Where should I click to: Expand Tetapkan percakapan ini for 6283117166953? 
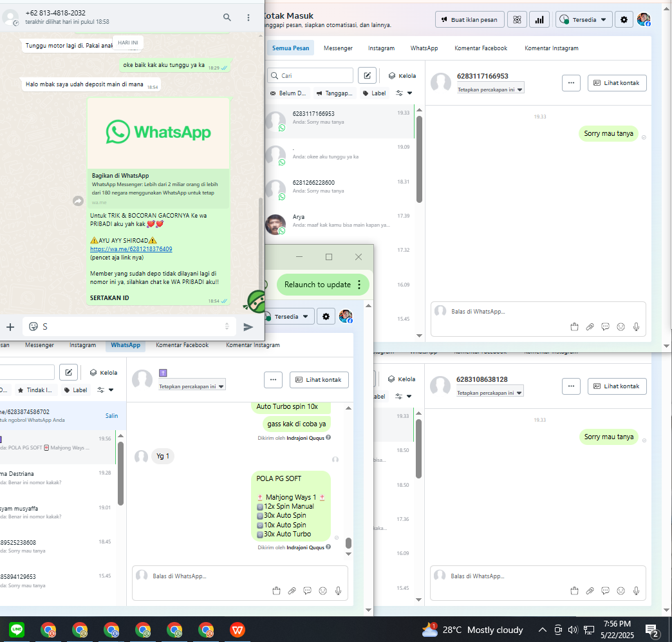(490, 90)
